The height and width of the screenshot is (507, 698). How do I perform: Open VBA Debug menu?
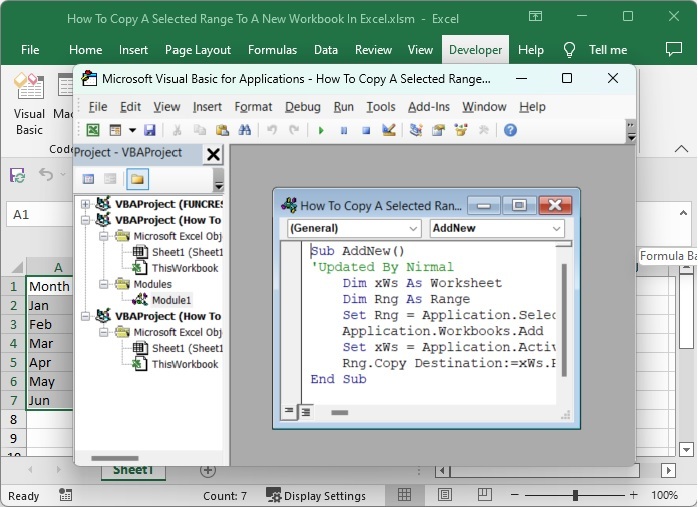pos(303,107)
